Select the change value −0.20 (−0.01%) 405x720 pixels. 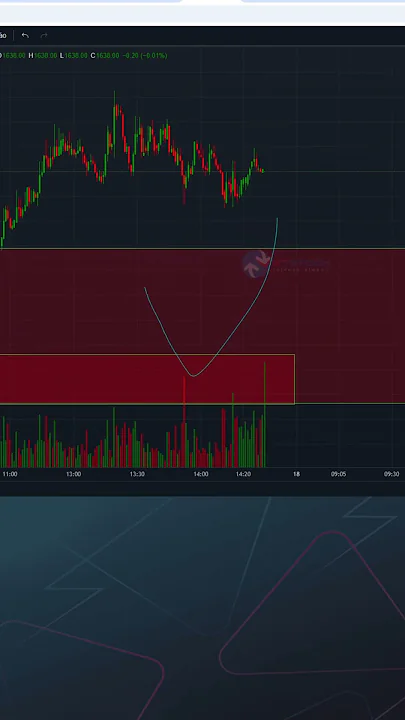pyautogui.click(x=145, y=56)
